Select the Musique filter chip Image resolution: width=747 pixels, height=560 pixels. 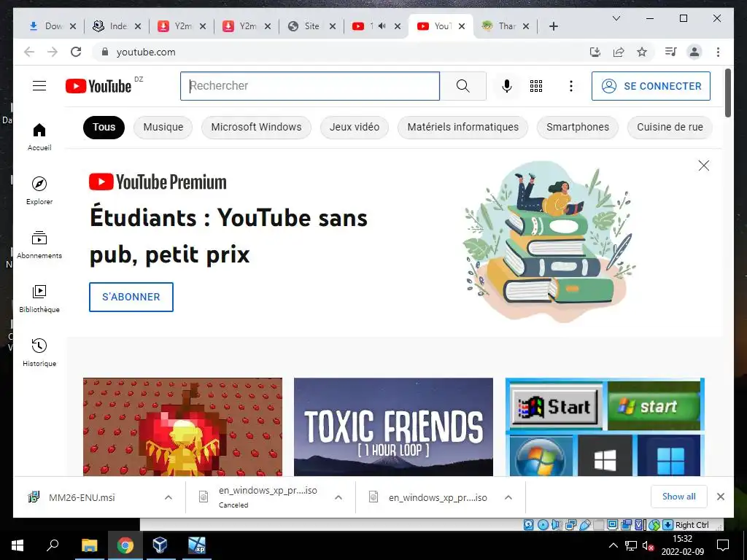[163, 127]
